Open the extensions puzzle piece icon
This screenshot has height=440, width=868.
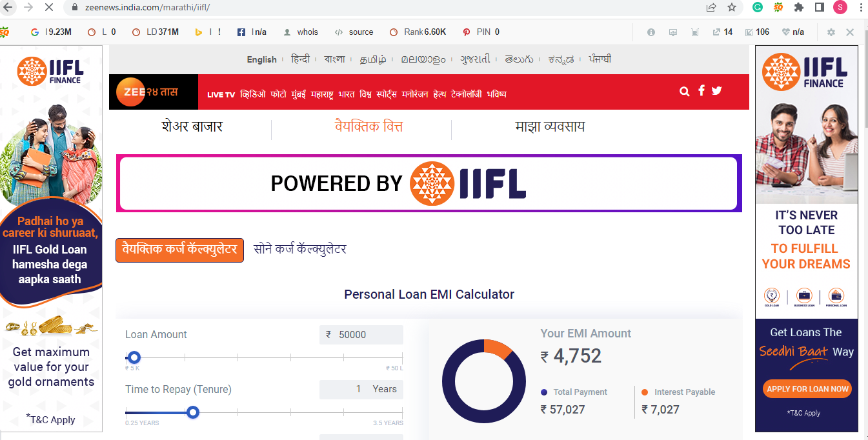point(799,8)
